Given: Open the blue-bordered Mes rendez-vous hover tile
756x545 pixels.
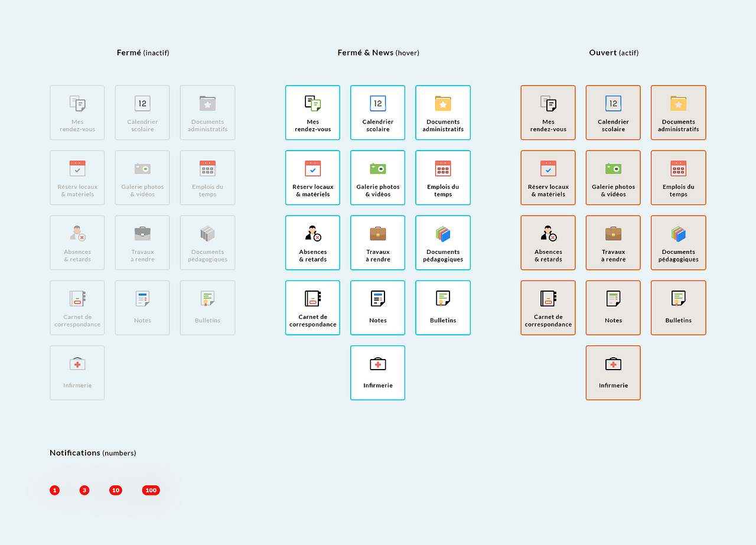Looking at the screenshot, I should point(312,113).
